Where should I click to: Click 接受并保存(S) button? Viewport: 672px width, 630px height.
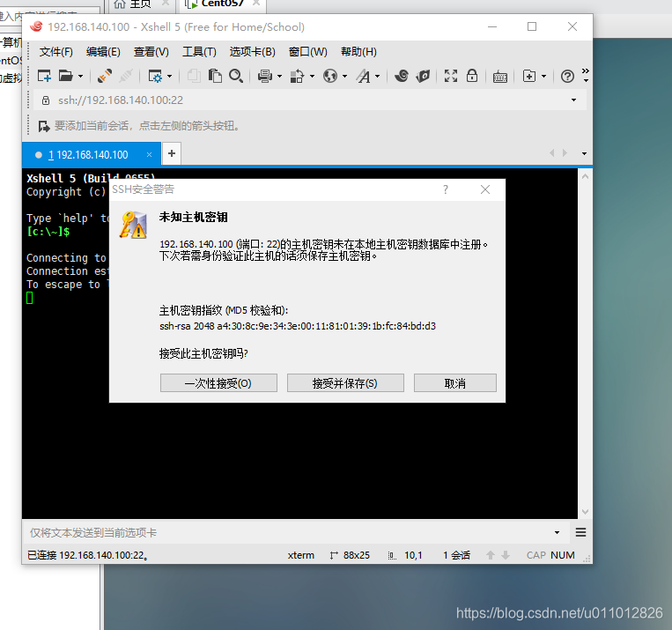coord(345,383)
